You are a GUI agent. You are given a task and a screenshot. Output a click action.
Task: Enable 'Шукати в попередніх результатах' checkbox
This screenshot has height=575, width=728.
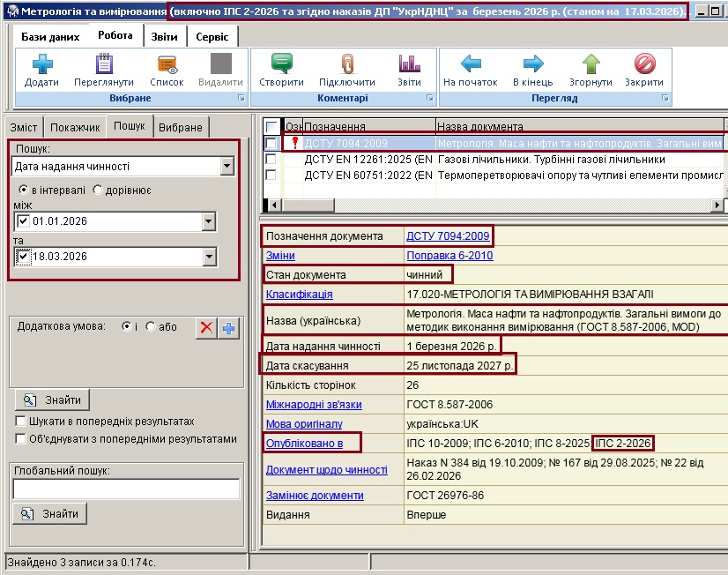coord(21,422)
